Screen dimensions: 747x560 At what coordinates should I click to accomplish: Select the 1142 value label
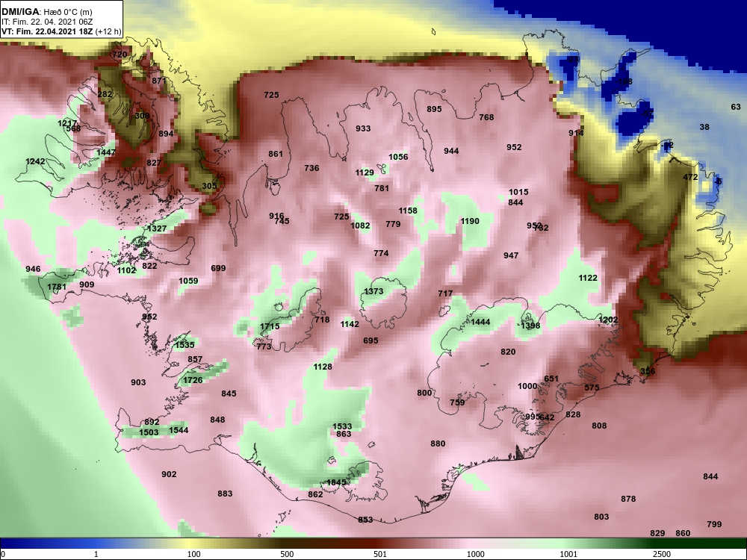click(x=350, y=324)
